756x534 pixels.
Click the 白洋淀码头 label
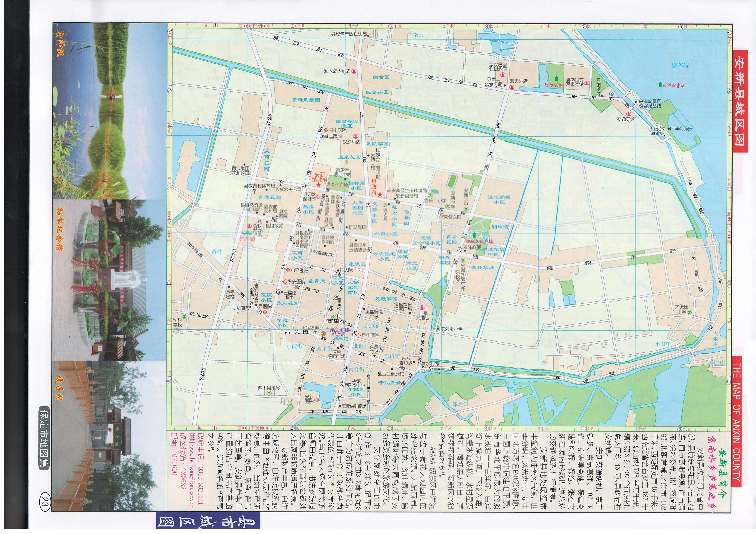pyautogui.click(x=681, y=129)
